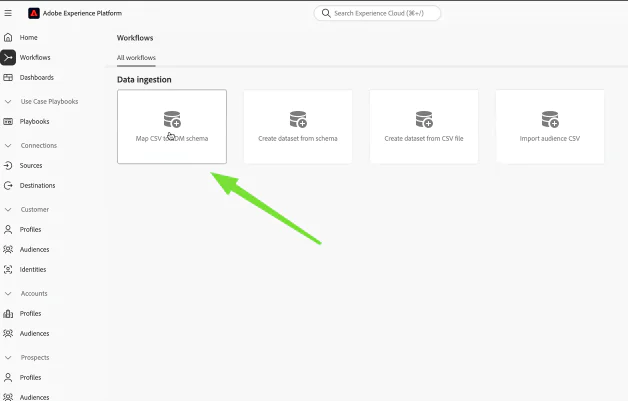
Task: Select Workflows in the sidebar
Action: point(35,57)
